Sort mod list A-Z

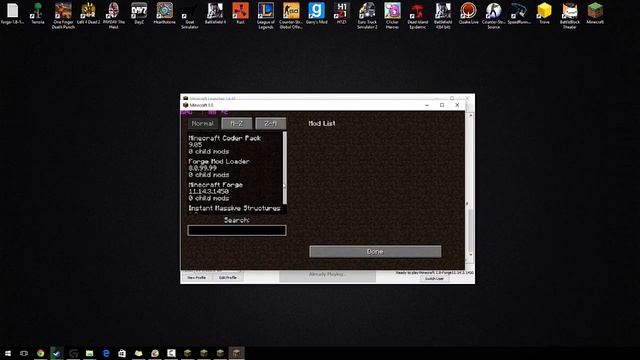pos(237,124)
